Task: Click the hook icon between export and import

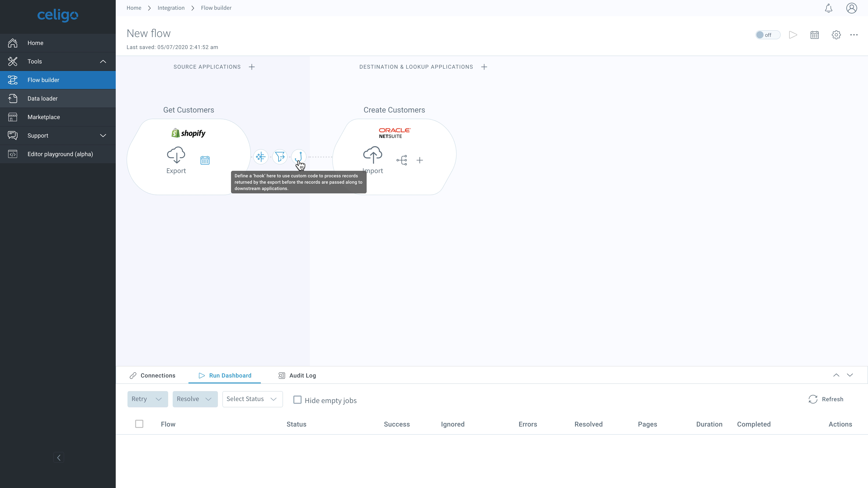Action: pos(299,157)
